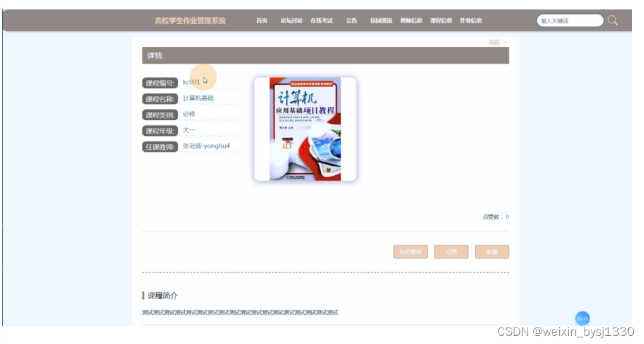Click the 课程编号 label badge
644x344 pixels.
coord(160,83)
